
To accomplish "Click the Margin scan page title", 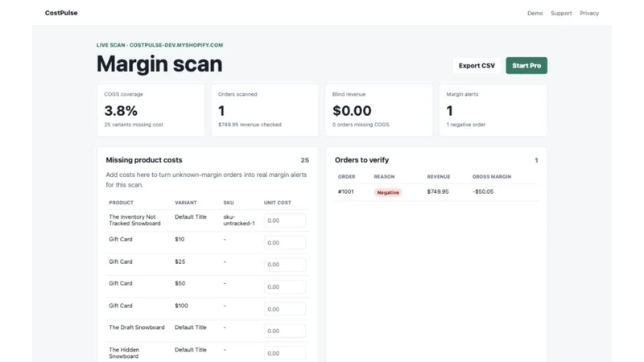I will coord(159,64).
